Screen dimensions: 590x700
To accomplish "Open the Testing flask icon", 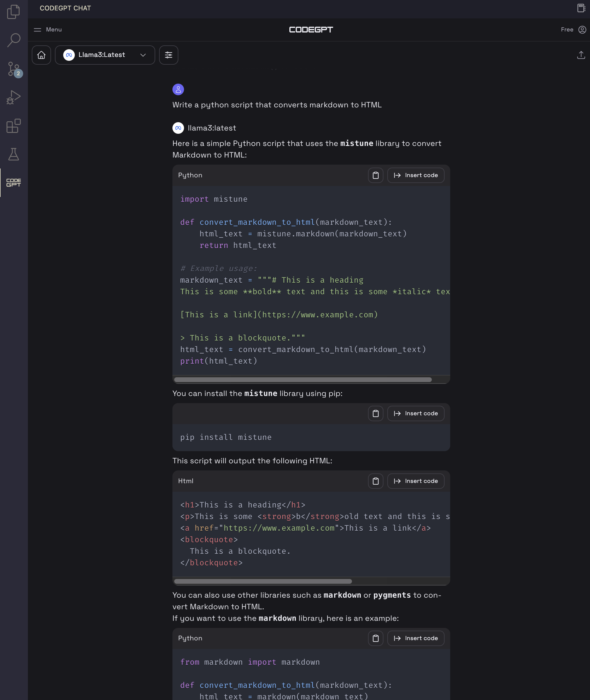I will pyautogui.click(x=14, y=154).
